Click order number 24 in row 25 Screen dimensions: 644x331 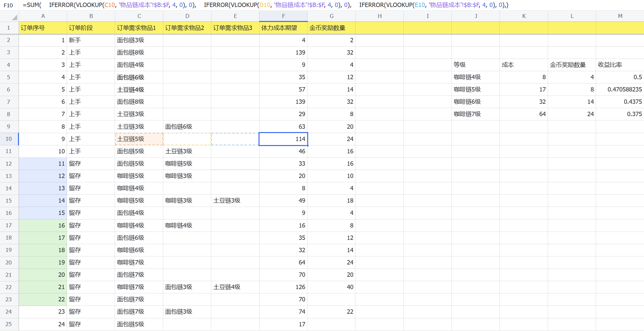(x=43, y=324)
